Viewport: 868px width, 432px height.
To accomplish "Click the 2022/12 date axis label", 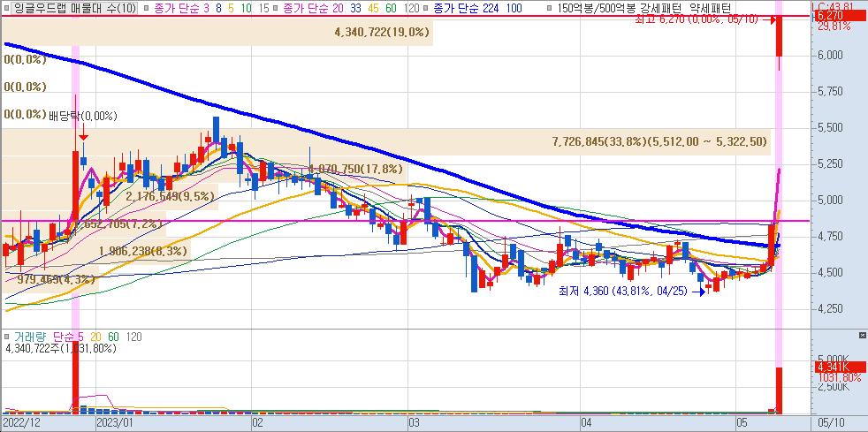I will pyautogui.click(x=20, y=423).
